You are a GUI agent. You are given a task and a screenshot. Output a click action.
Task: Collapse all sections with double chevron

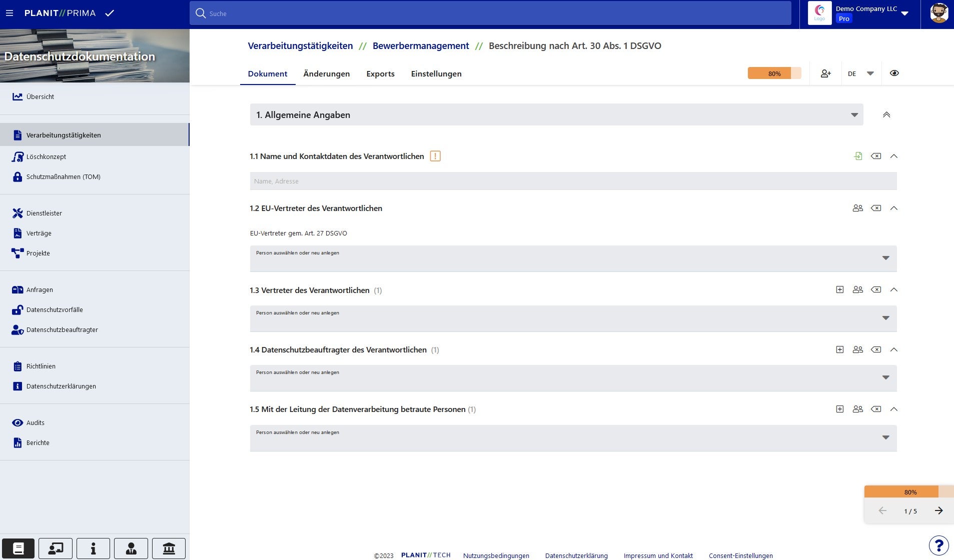tap(886, 115)
